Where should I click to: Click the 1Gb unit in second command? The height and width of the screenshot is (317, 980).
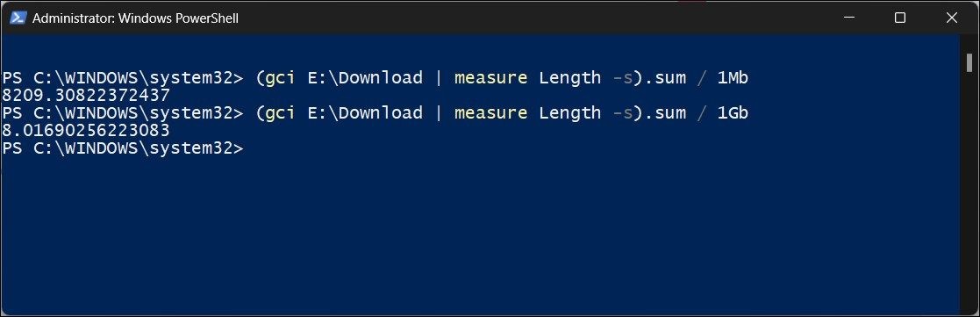pos(733,113)
